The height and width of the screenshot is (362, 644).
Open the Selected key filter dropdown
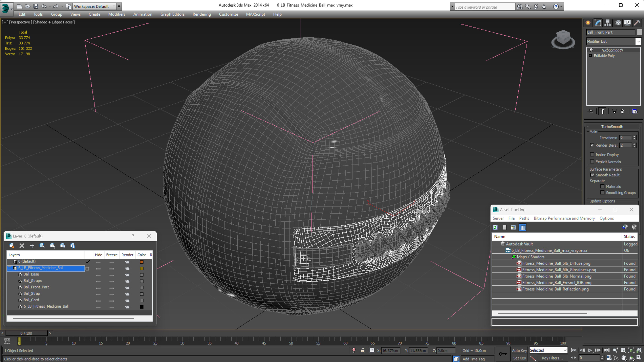pos(548,350)
